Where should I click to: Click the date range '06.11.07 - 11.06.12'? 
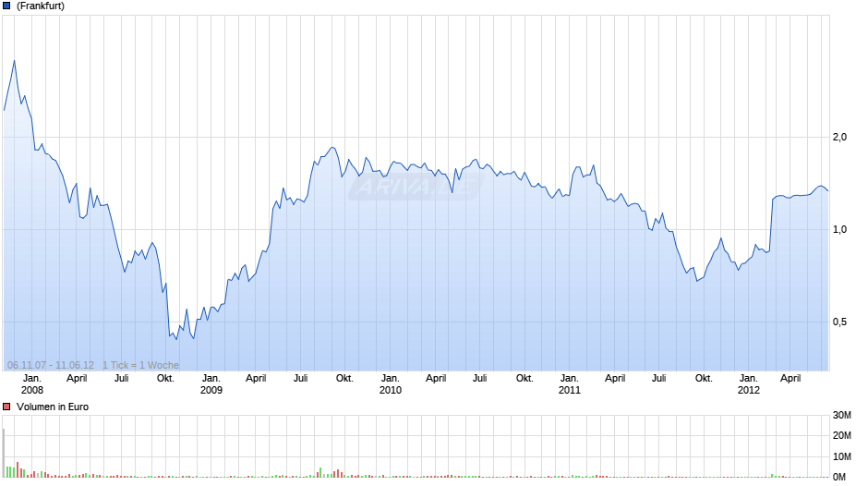coord(51,365)
